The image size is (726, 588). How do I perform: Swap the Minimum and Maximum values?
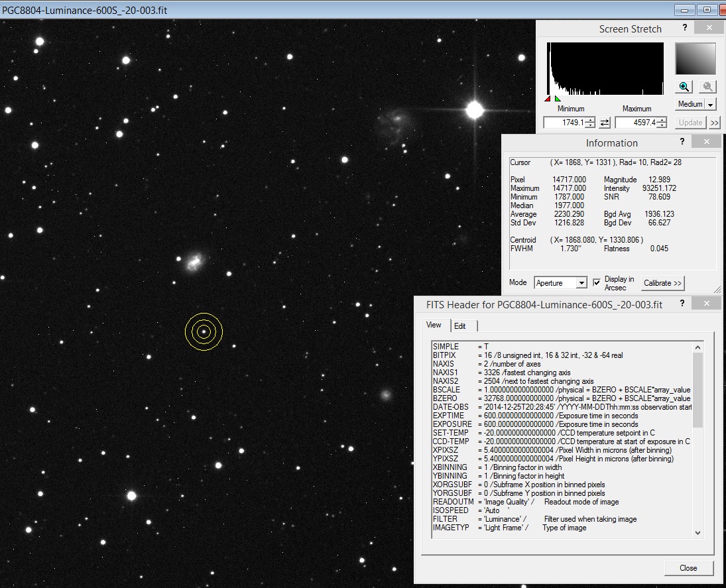click(606, 122)
